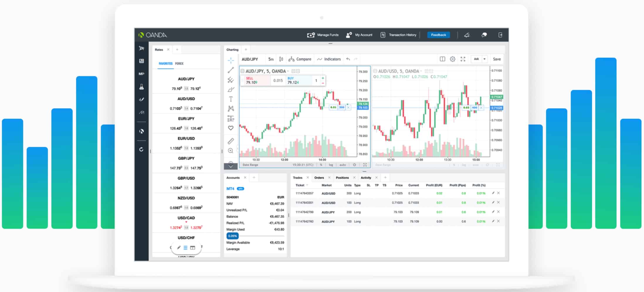Add a new tab next to Charting
This screenshot has width=644, height=292.
click(x=246, y=50)
